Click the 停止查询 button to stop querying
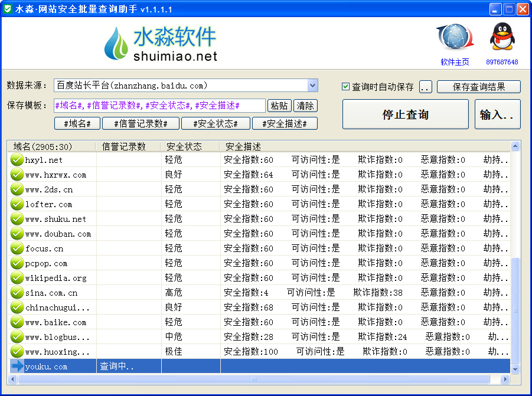532x396 pixels. (x=405, y=114)
